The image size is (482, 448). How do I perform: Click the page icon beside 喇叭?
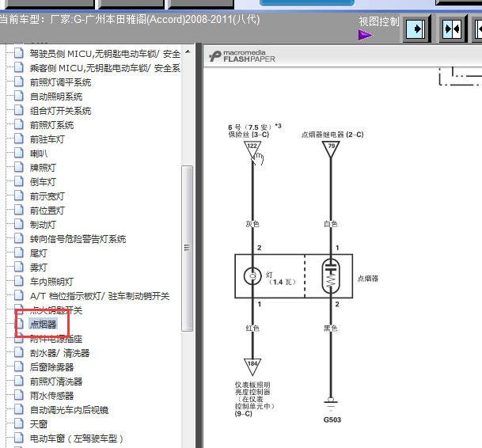[x=19, y=153]
